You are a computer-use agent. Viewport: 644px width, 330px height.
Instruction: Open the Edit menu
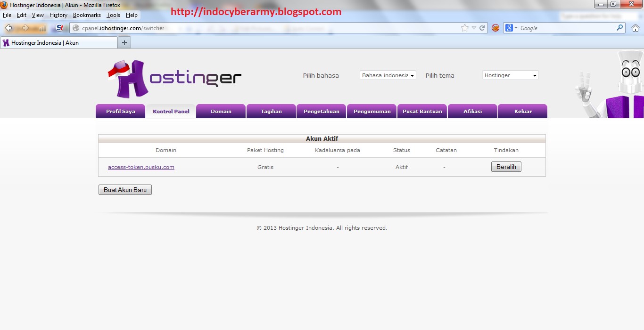pyautogui.click(x=22, y=15)
